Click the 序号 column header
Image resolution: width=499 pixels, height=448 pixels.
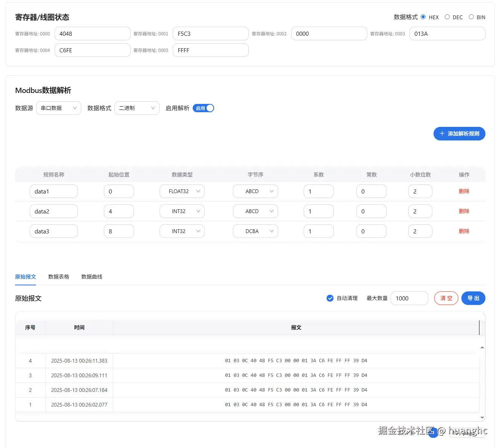(x=30, y=328)
